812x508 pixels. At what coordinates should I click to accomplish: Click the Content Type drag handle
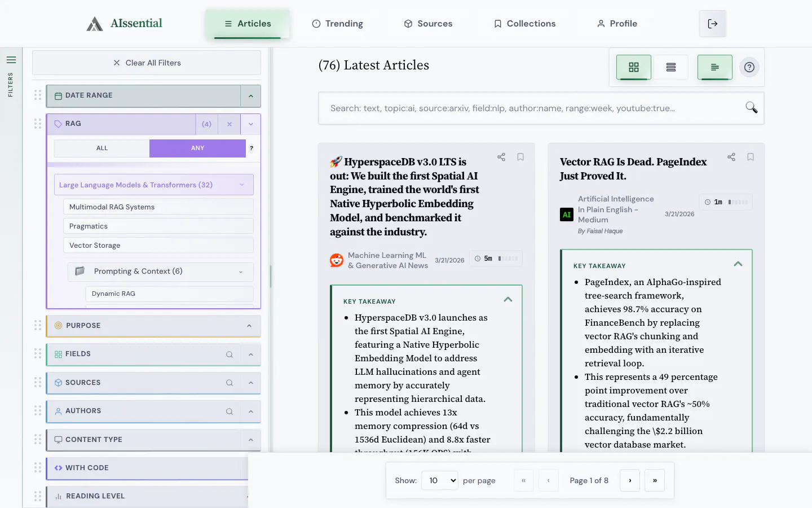38,439
